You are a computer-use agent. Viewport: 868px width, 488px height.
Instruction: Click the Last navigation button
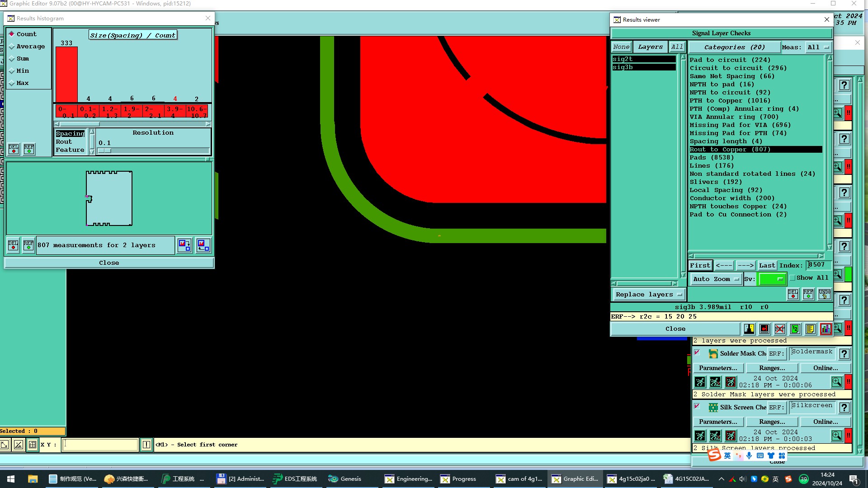[x=767, y=266]
